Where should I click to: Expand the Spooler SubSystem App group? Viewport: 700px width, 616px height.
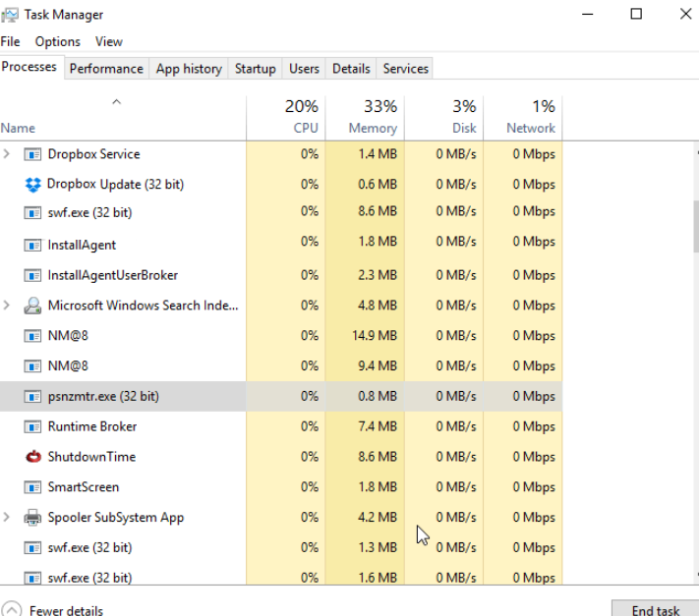click(8, 518)
